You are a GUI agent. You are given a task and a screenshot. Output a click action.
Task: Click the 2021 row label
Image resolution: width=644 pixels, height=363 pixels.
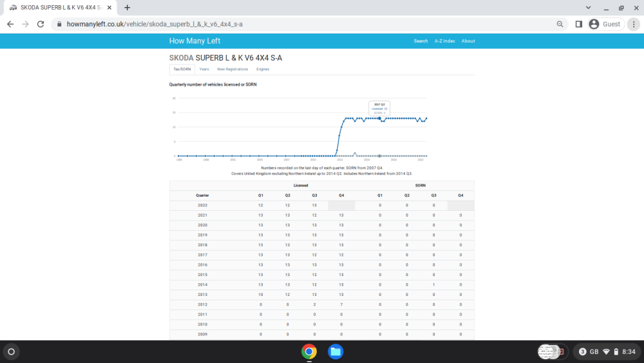[202, 215]
